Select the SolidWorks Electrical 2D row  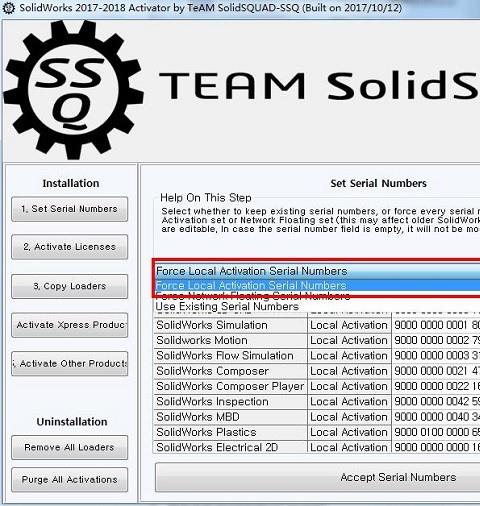317,447
